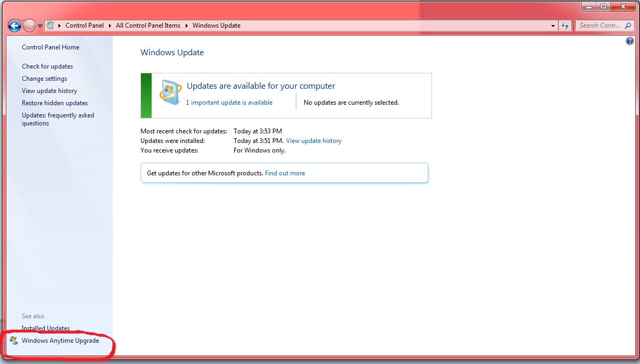Open Help with the question mark icon
The image size is (640, 364).
click(630, 41)
